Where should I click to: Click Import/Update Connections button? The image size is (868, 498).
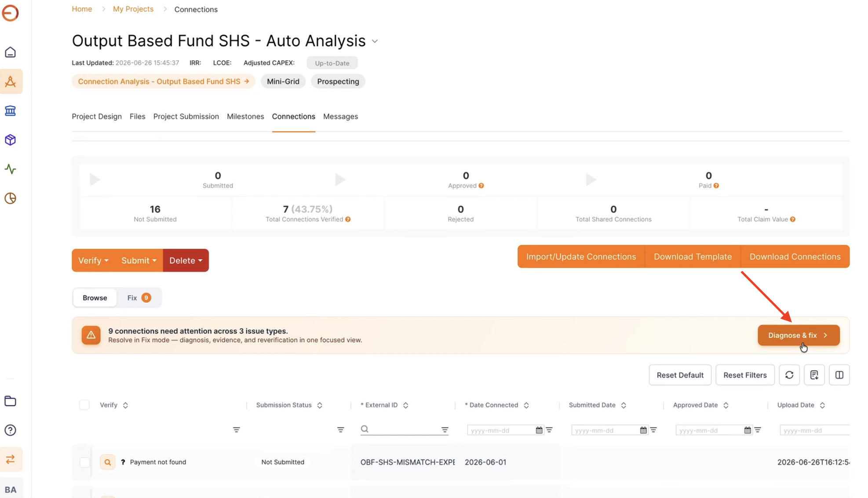(581, 256)
